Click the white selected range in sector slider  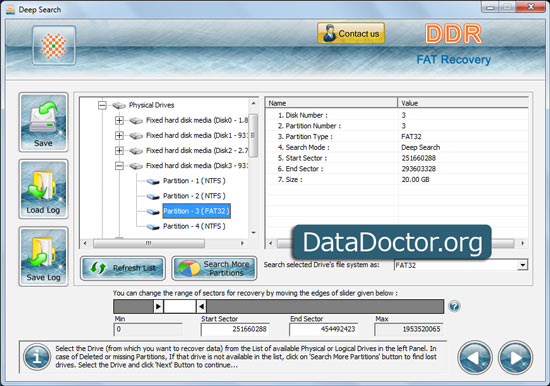(180, 307)
